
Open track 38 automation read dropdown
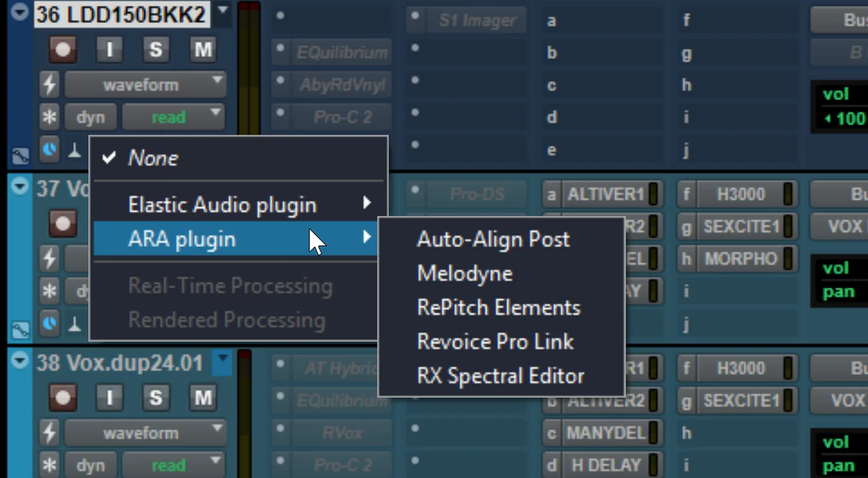coord(174,465)
